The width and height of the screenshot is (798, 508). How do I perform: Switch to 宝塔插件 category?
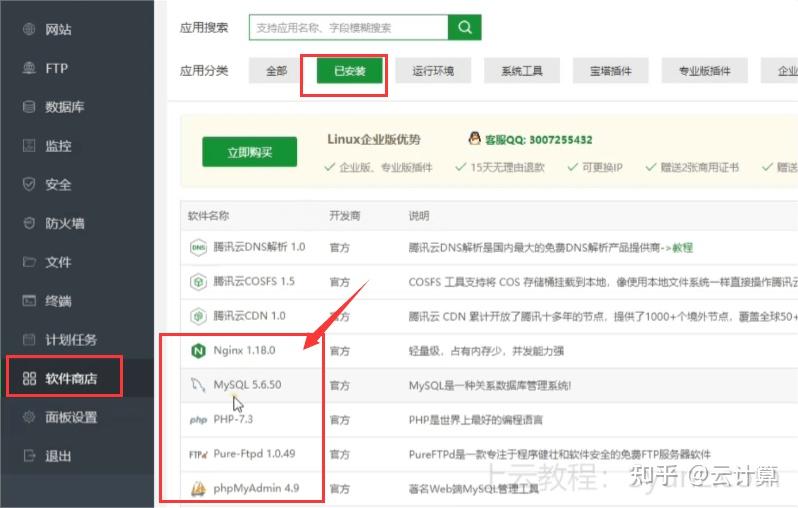[610, 71]
